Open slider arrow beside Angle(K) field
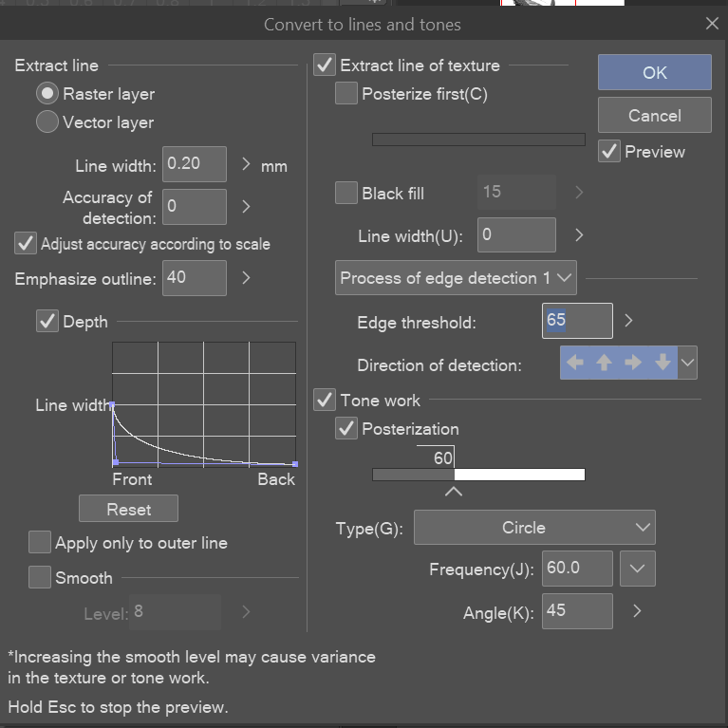The image size is (728, 728). [x=637, y=611]
